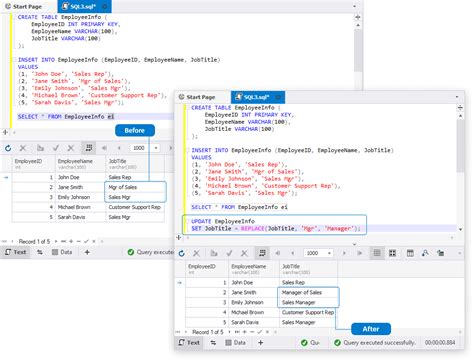
Task: Click export data icon in back toolbar
Action: pyautogui.click(x=40, y=148)
